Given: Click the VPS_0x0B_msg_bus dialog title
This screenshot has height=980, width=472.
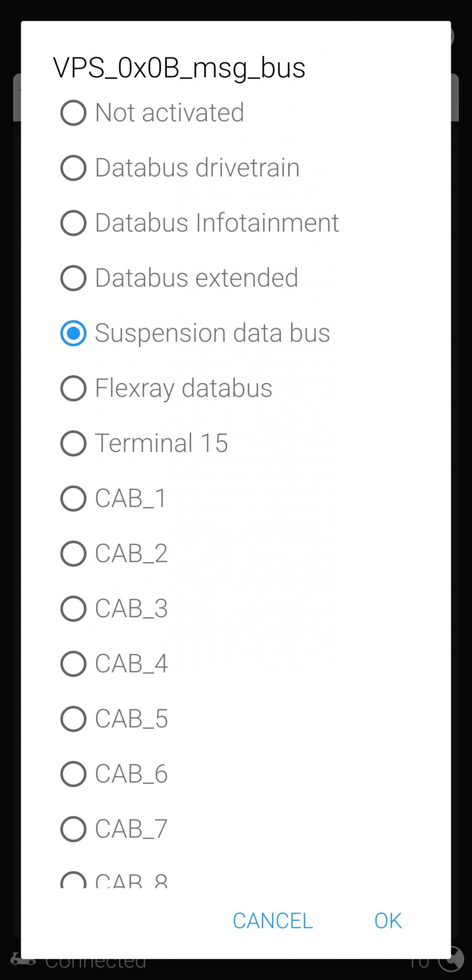Looking at the screenshot, I should pyautogui.click(x=179, y=68).
